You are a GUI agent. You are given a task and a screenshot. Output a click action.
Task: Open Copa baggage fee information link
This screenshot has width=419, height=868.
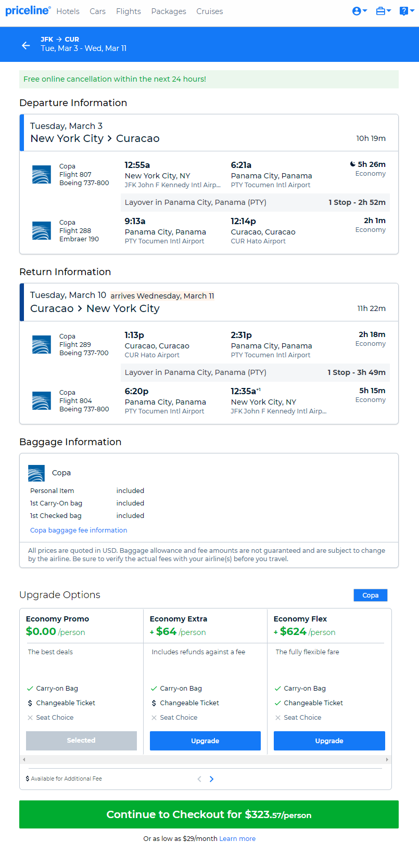(79, 530)
